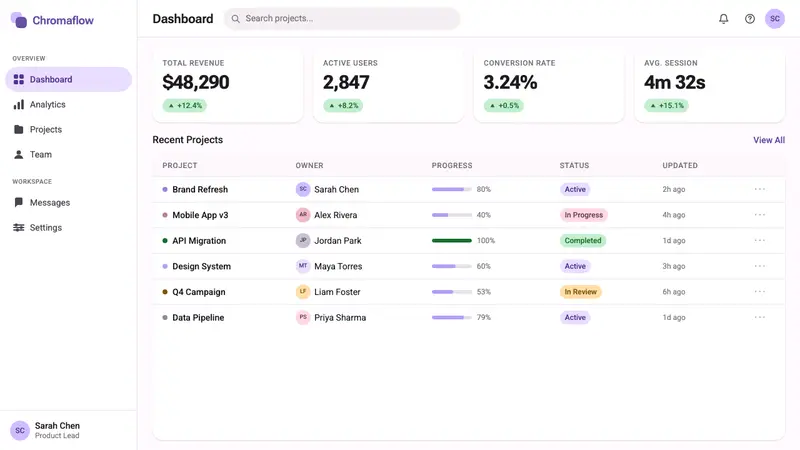This screenshot has width=800, height=450.
Task: Click the View All link
Action: tap(769, 140)
